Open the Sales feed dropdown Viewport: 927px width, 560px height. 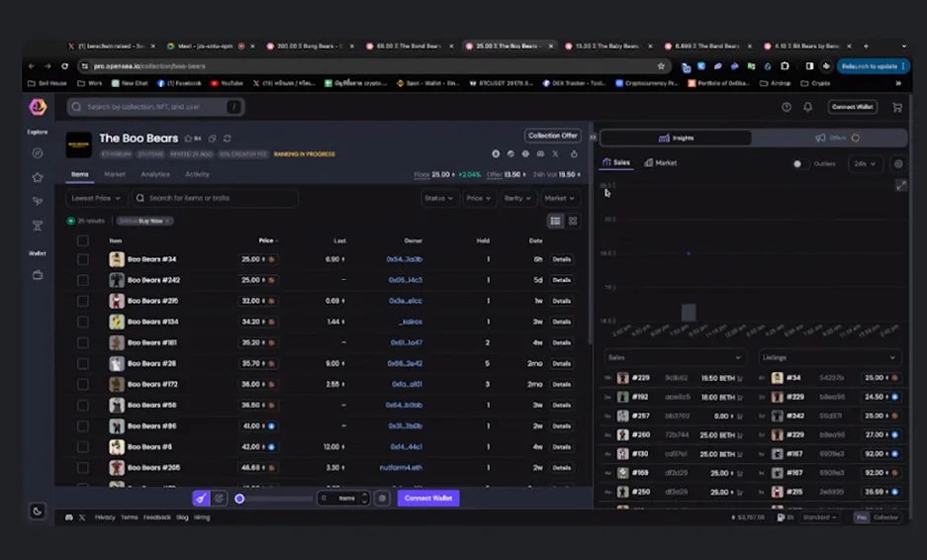[675, 357]
